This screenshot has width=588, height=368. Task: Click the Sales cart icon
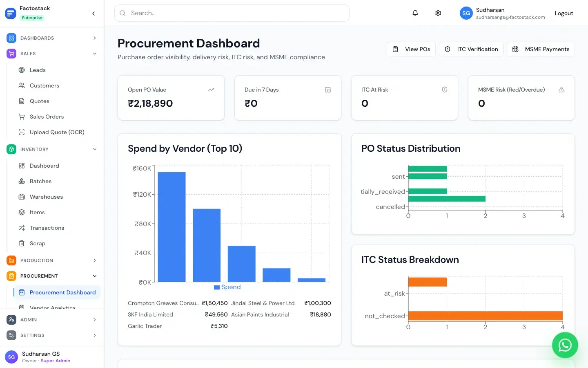coord(11,54)
